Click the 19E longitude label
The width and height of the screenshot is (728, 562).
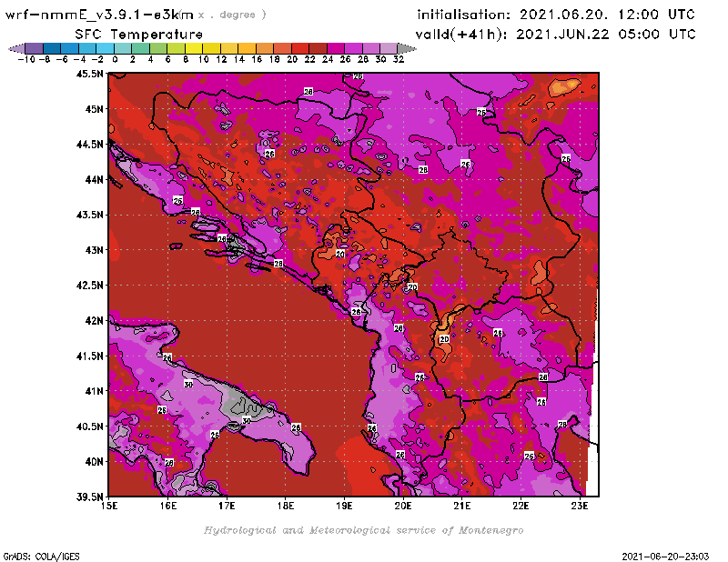(x=345, y=506)
